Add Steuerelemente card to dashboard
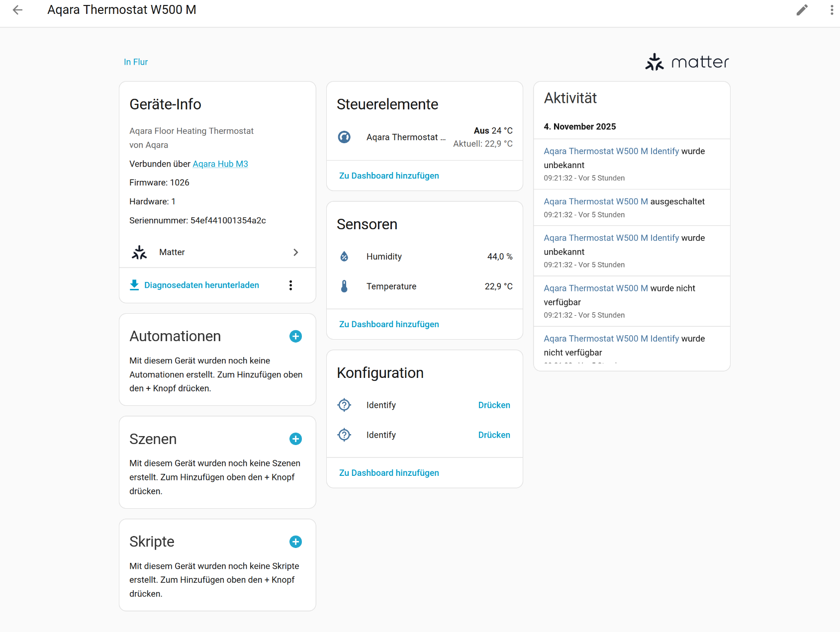The height and width of the screenshot is (632, 840). [x=389, y=176]
